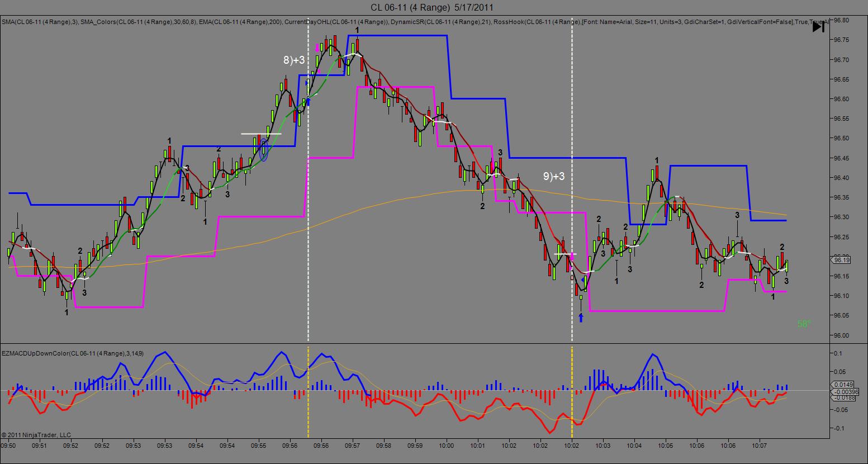
Task: Click the '© 2011 NinjaTrader, LLC' text
Action: pos(36,435)
